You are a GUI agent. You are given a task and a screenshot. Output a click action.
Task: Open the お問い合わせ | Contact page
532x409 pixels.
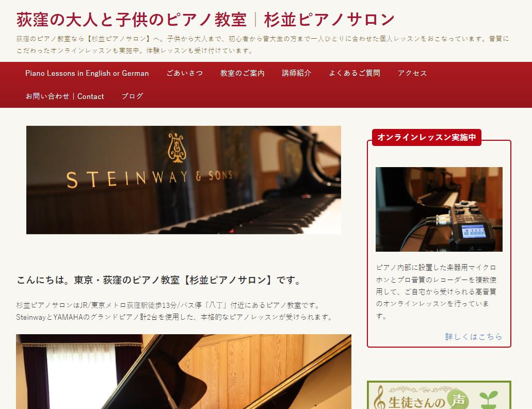point(65,96)
